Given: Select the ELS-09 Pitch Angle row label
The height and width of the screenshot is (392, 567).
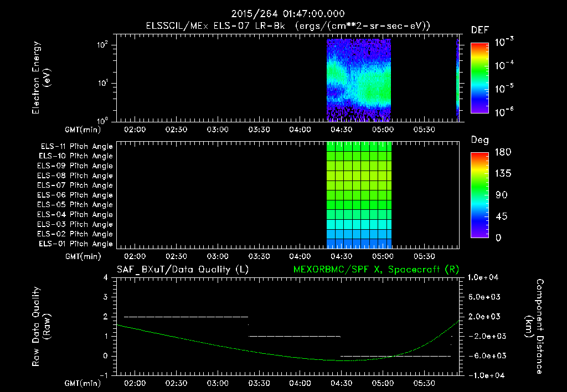Looking at the screenshot, I should (x=75, y=166).
